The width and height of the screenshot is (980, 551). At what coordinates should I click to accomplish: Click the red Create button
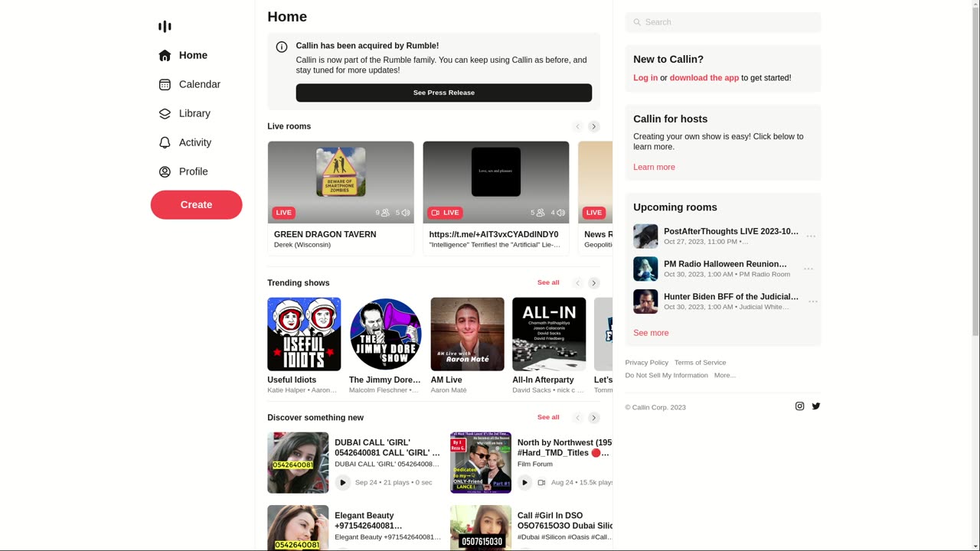point(196,204)
